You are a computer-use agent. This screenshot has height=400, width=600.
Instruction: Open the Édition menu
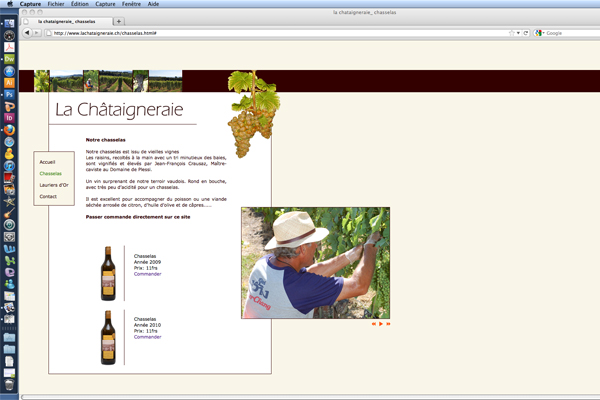80,4
